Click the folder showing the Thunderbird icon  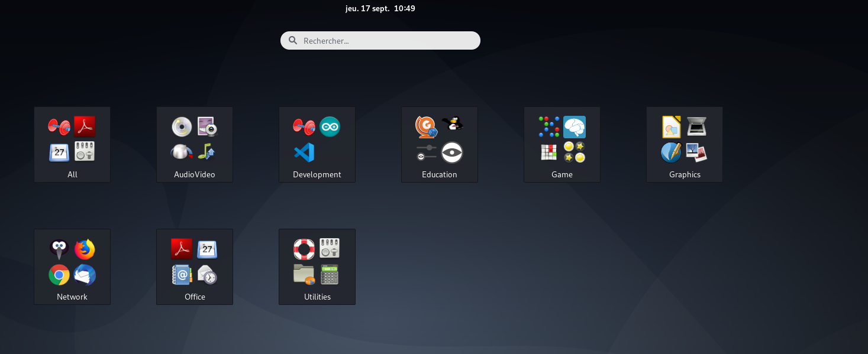click(x=72, y=267)
